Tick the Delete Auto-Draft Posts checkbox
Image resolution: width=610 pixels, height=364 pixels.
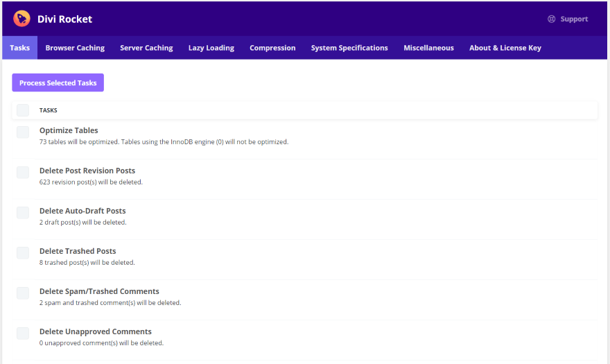(x=23, y=212)
